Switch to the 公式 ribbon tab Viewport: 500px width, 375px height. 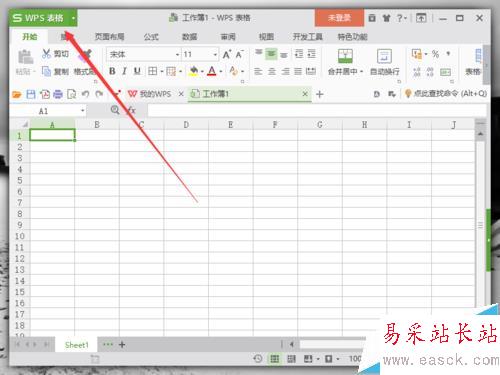[x=151, y=36]
